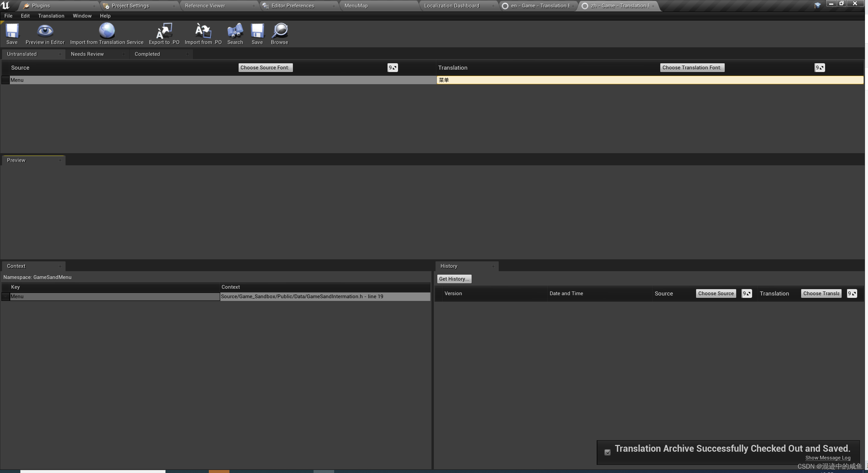The height and width of the screenshot is (473, 868).
Task: Open Localization Dashboard tab
Action: pyautogui.click(x=452, y=6)
